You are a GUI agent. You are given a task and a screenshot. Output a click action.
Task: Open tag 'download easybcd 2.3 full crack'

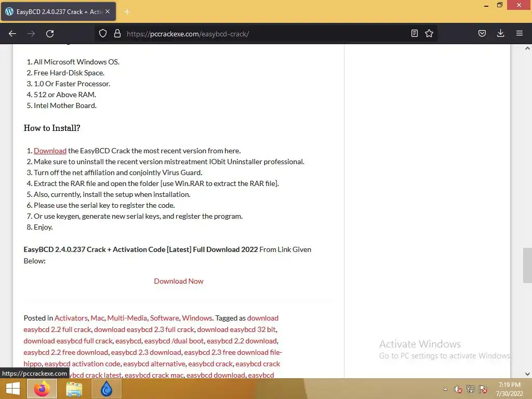pos(144,329)
